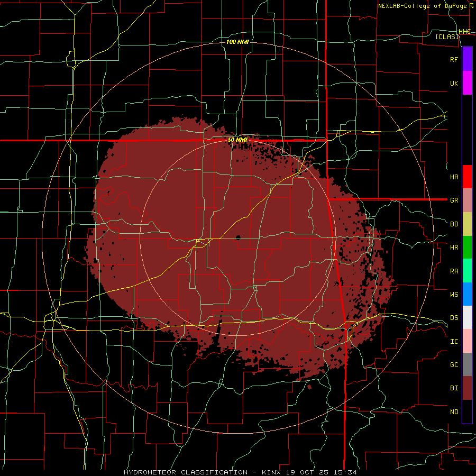Click the RF legend label

(454, 59)
